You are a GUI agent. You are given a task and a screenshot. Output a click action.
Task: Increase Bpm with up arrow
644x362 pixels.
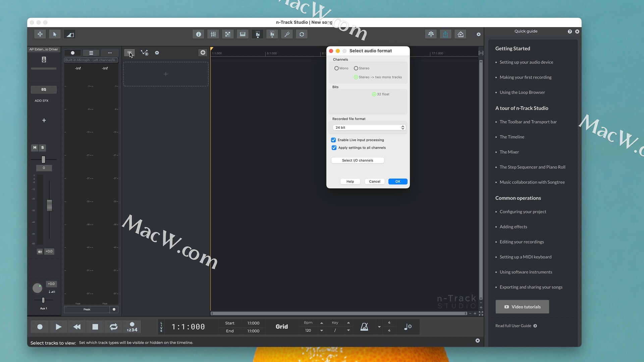coord(322,323)
